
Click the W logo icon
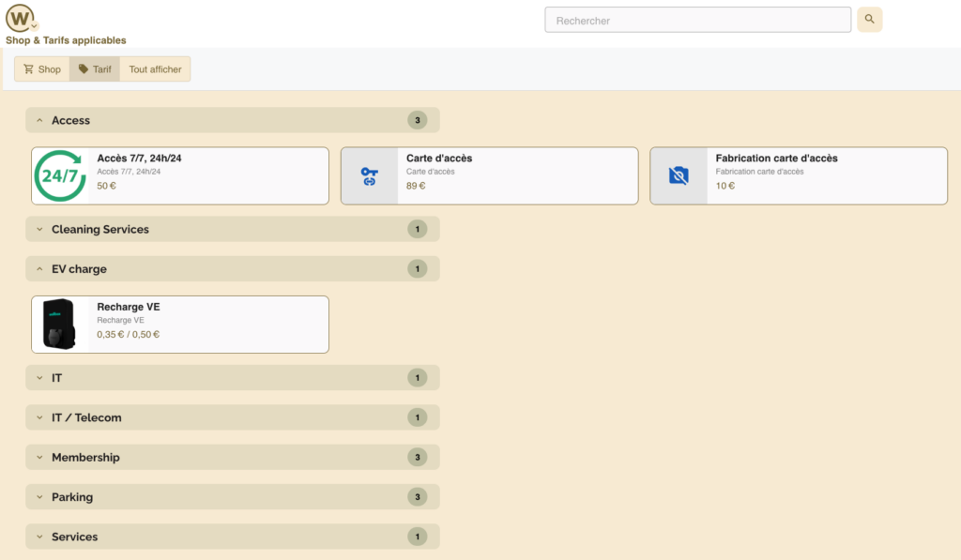(21, 18)
